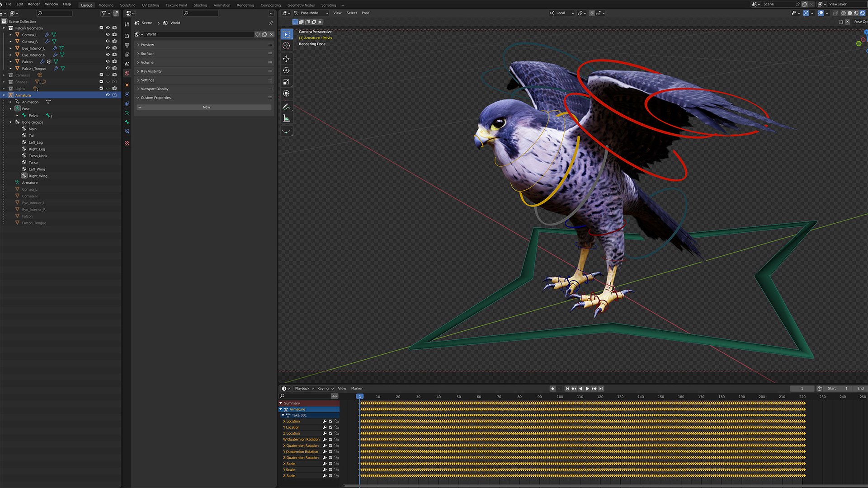
Task: Select the Annotate pencil tool
Action: pos(286,107)
